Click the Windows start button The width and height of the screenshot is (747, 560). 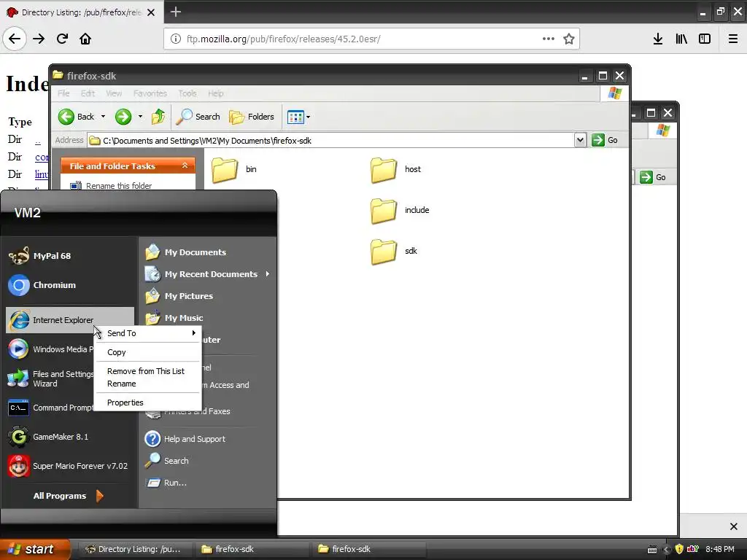coord(34,549)
